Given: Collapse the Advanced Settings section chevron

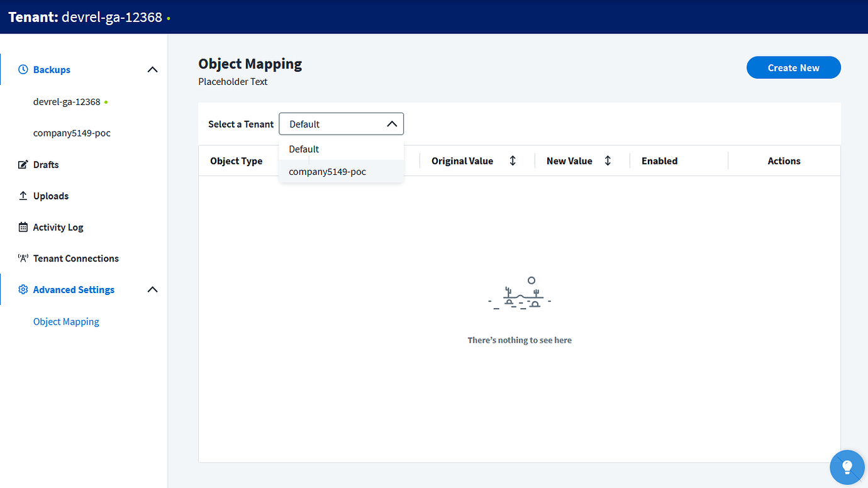Looking at the screenshot, I should (x=152, y=289).
